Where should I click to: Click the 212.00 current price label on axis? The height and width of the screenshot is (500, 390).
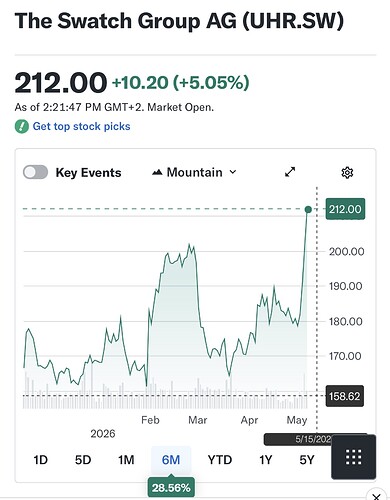345,209
